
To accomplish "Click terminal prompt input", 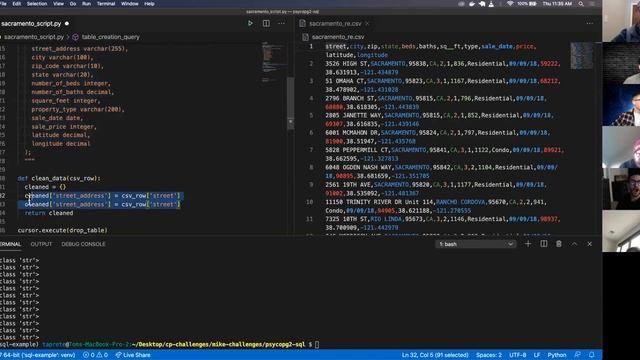I will tap(317, 344).
